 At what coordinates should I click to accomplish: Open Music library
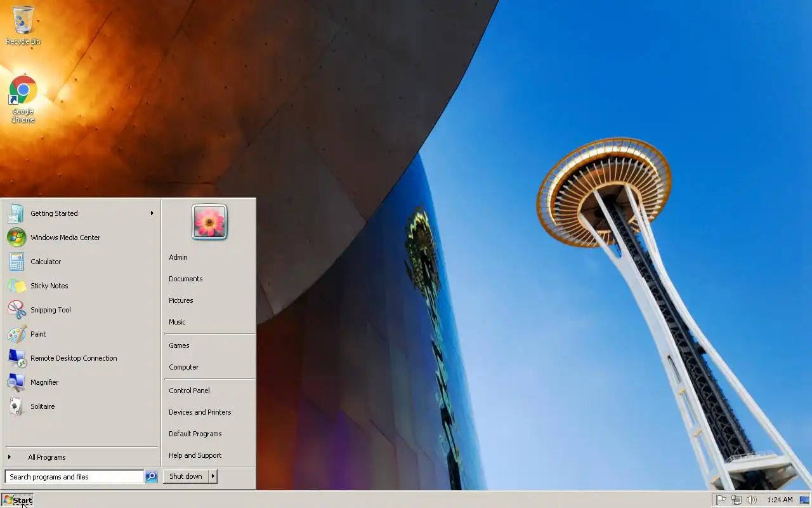coord(177,322)
